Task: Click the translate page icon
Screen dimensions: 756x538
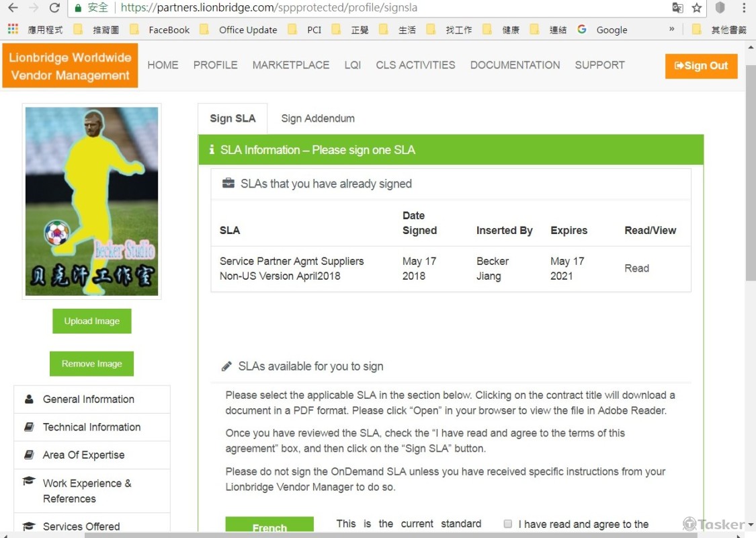Action: click(x=677, y=8)
